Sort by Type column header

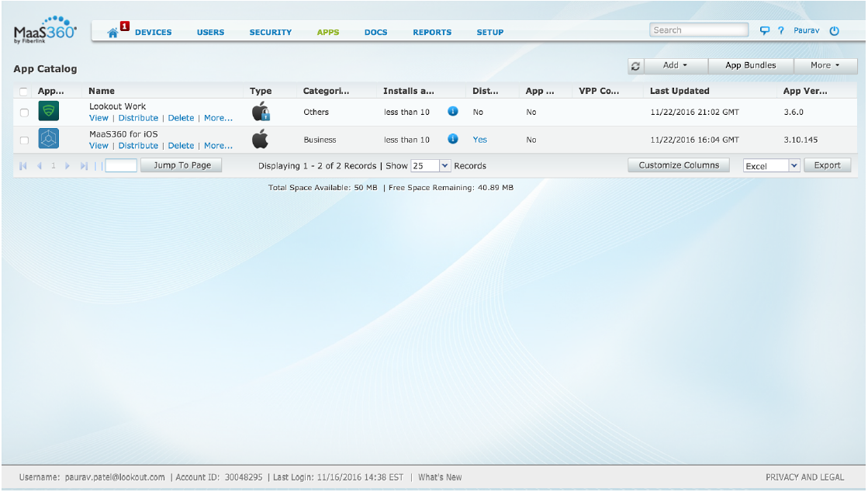click(260, 91)
